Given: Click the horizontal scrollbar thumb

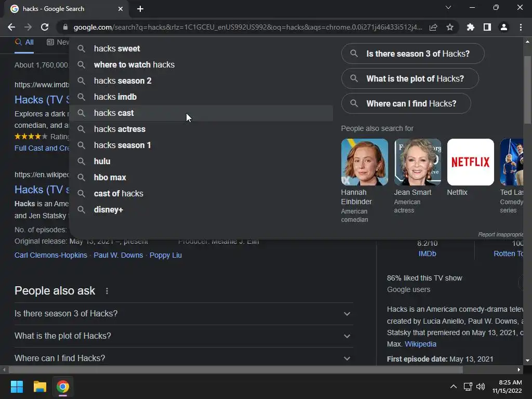Looking at the screenshot, I should (236, 370).
